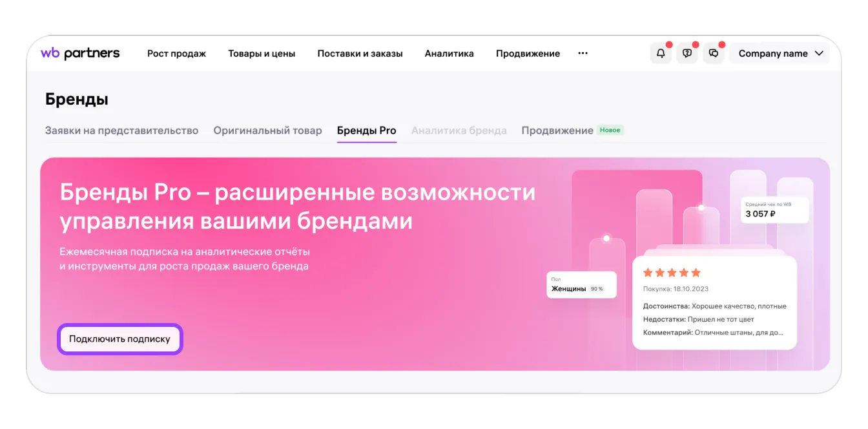The image size is (868, 429).
Task: Open the Товары и цены menu
Action: click(x=262, y=54)
